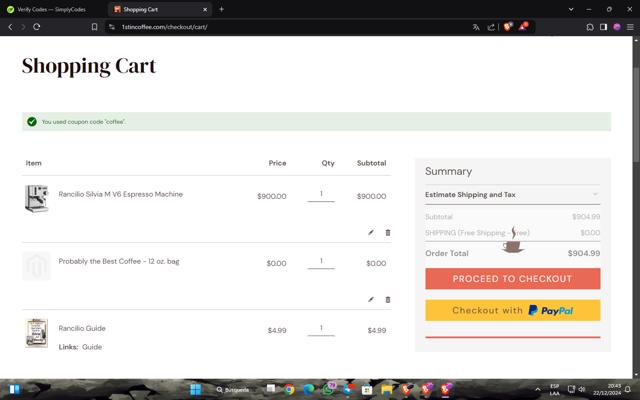Open the volume control in system tray
The height and width of the screenshot is (400, 640).
[x=581, y=389]
